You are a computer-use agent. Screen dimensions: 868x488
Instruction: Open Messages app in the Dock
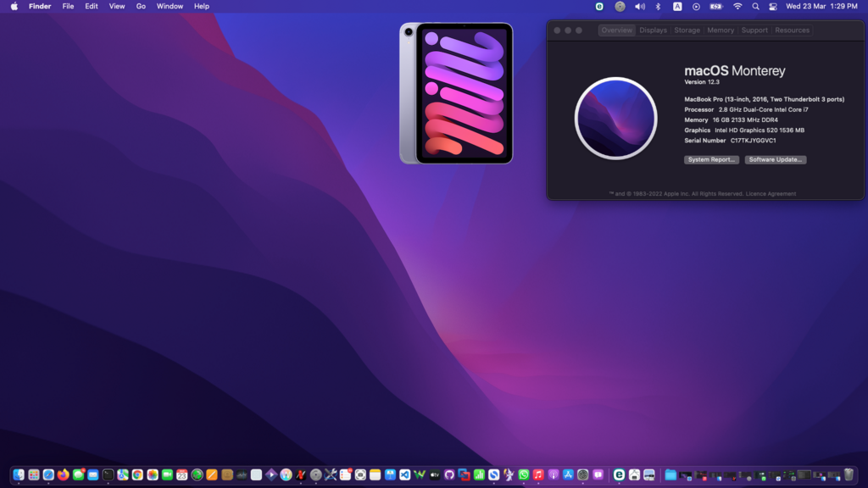[x=78, y=474]
